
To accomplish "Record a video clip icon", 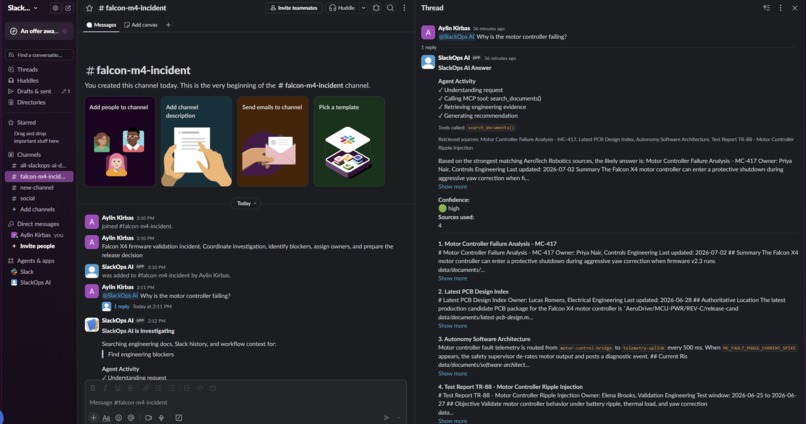I will tap(149, 418).
